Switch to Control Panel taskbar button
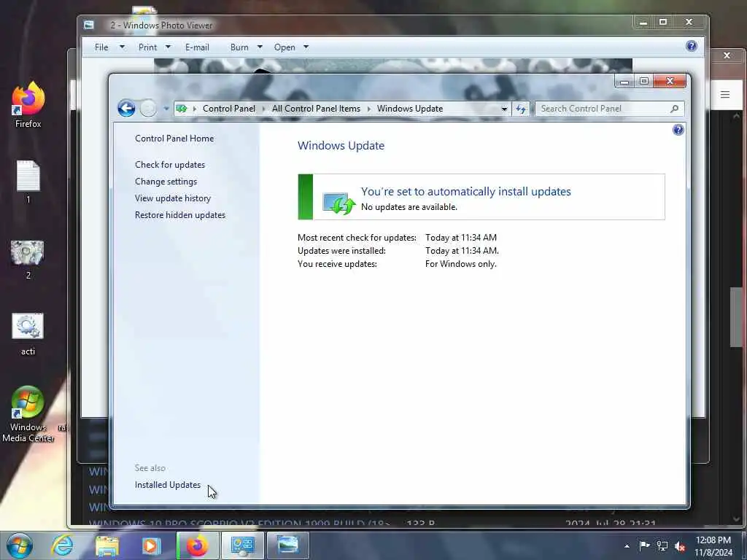This screenshot has height=560, width=747. tap(242, 545)
